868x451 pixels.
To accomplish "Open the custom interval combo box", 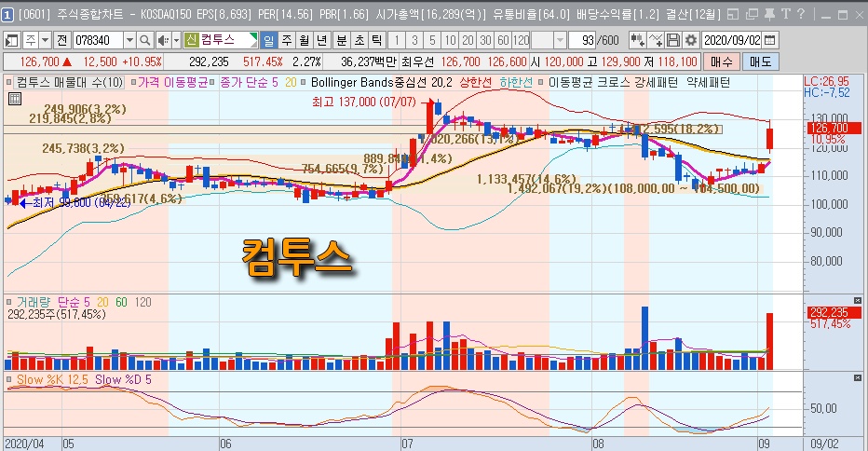I will (549, 40).
